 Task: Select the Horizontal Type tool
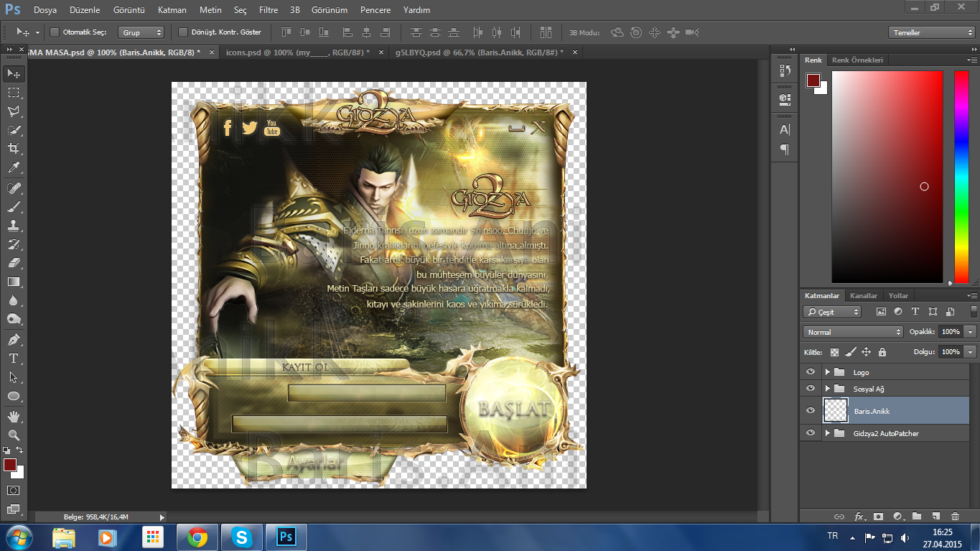coord(14,358)
